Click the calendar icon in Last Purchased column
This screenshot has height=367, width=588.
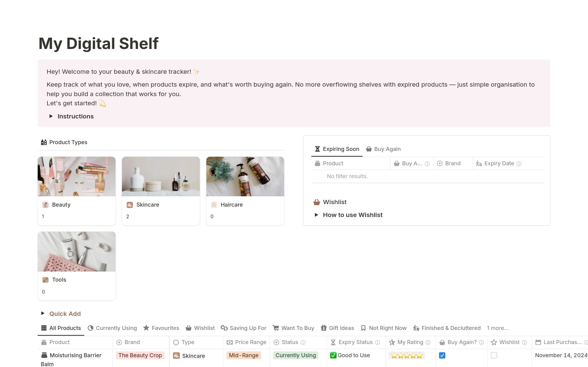coord(538,342)
